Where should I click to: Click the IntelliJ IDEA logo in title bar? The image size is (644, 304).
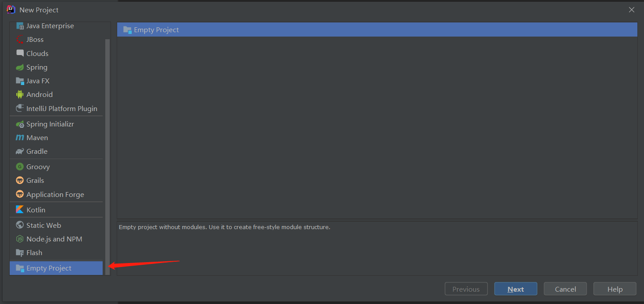[x=11, y=10]
